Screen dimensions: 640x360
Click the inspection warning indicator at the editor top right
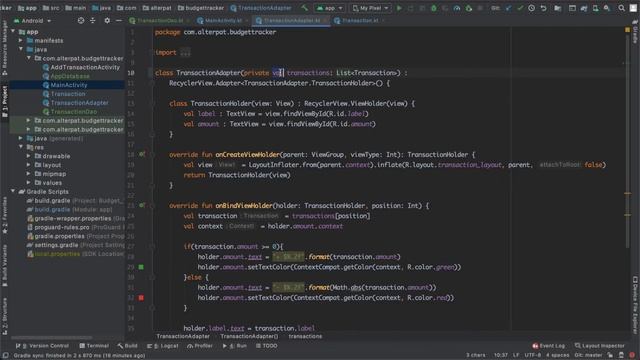(x=627, y=30)
